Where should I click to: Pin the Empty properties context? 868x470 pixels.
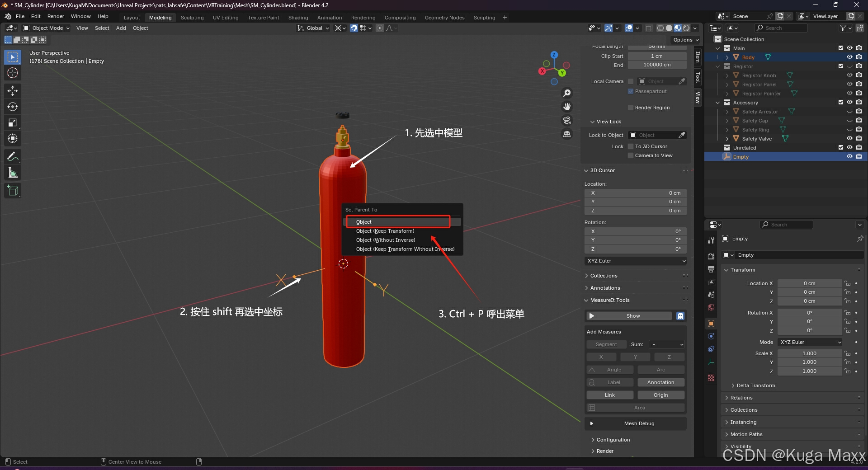860,239
